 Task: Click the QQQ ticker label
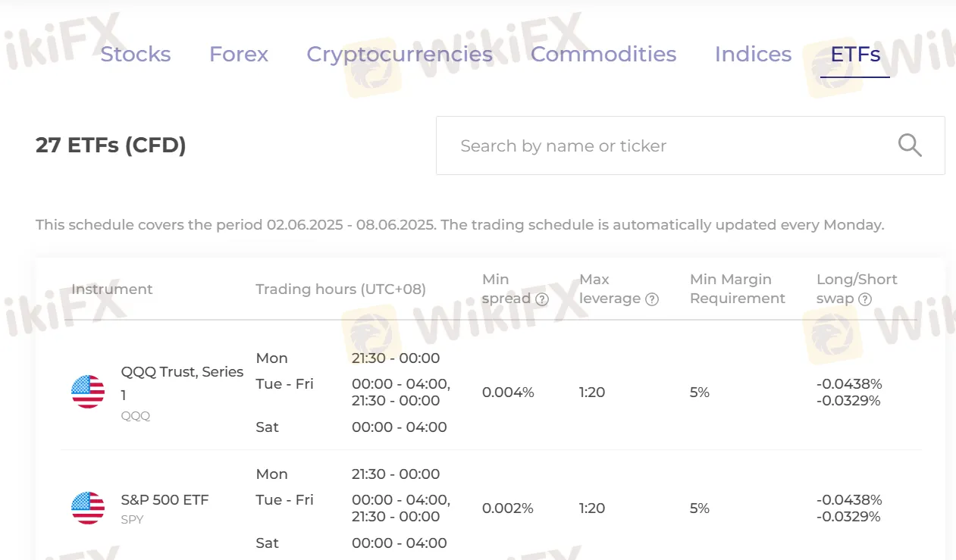click(x=136, y=416)
